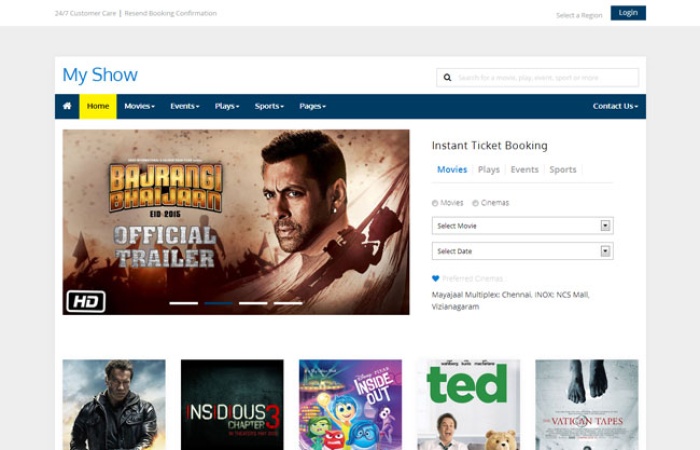Switch to the Plays booking tab

coord(488,170)
